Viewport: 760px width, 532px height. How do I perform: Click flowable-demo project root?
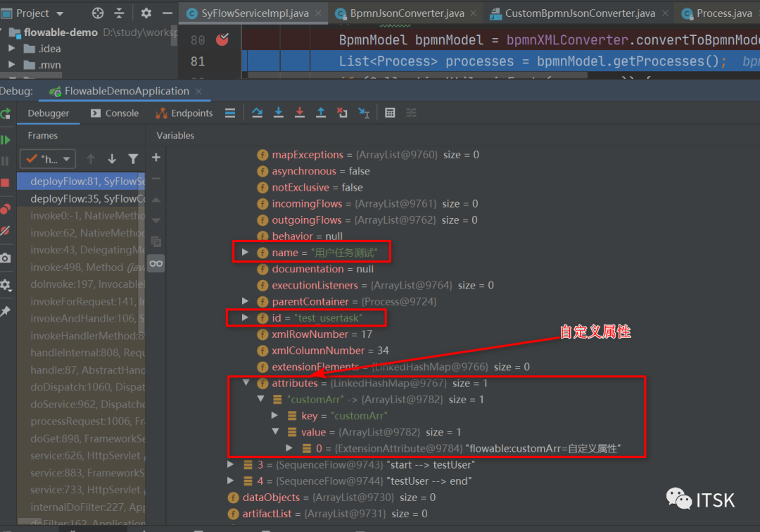point(61,32)
